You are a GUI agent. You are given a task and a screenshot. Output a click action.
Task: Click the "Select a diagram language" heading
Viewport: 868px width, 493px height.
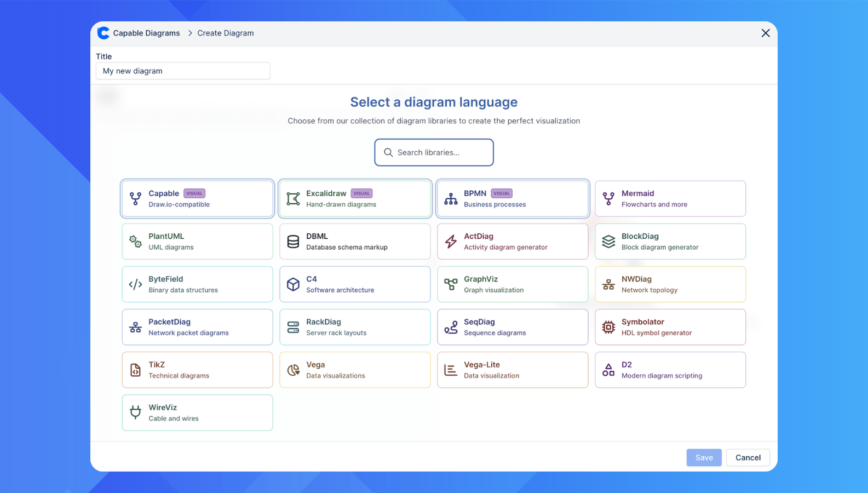click(x=434, y=102)
